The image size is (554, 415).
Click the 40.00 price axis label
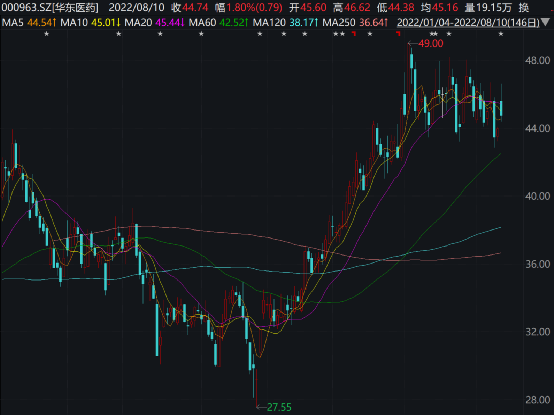(537, 196)
